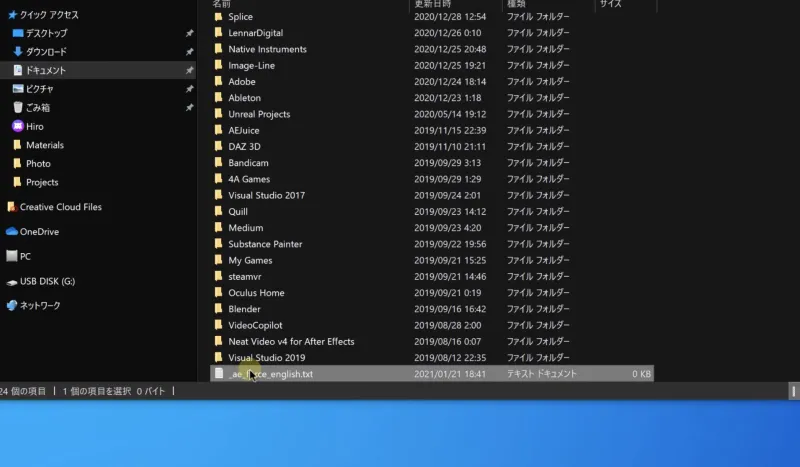
Task: Select the Bandicam folder name
Action: [x=248, y=163]
